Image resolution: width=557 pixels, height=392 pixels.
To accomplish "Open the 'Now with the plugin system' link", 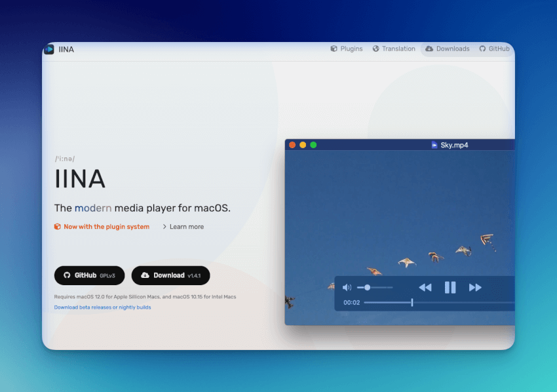I will click(x=102, y=227).
